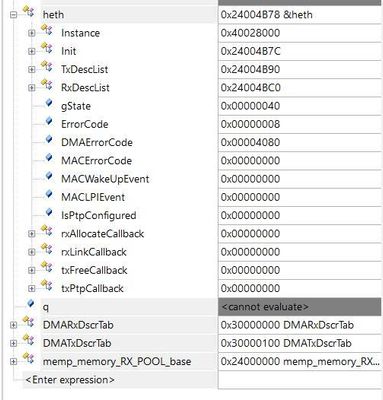Screen dimensions: 383x400
Task: Click the icon beside memp_memory_RX_POOL_base
Action: tap(28, 359)
